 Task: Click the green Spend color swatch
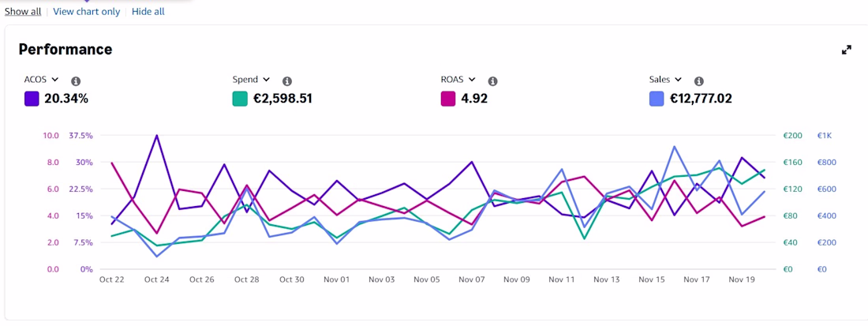pyautogui.click(x=240, y=99)
